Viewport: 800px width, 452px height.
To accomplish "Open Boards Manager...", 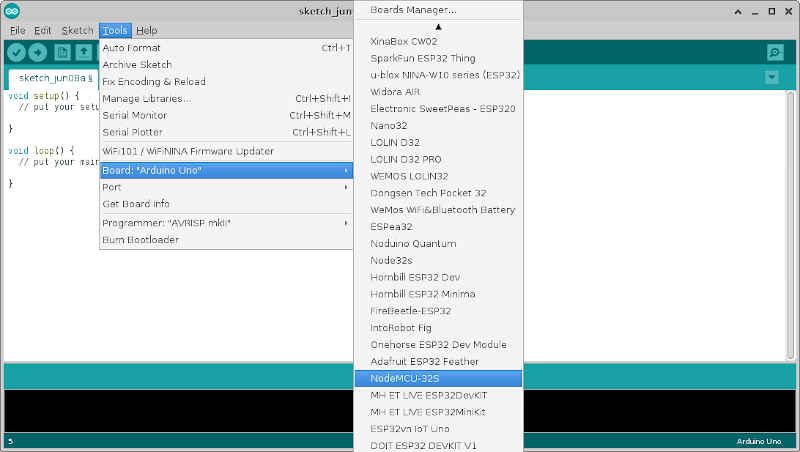I will (x=438, y=10).
